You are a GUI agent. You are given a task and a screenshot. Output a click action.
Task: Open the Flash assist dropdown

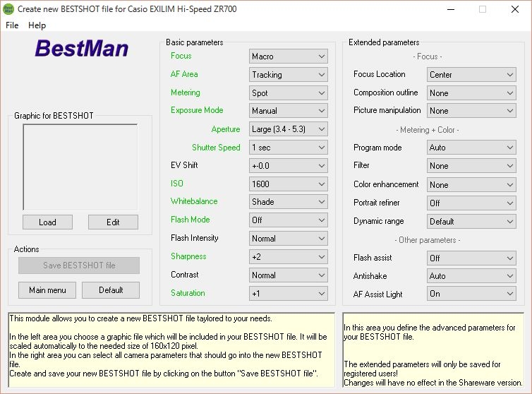pos(471,258)
